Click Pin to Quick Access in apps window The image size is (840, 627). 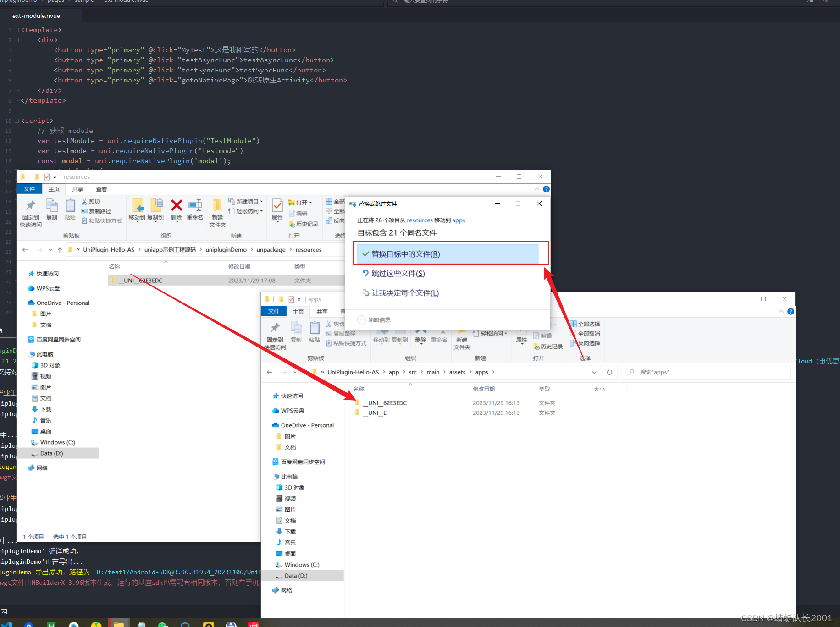pyautogui.click(x=275, y=335)
